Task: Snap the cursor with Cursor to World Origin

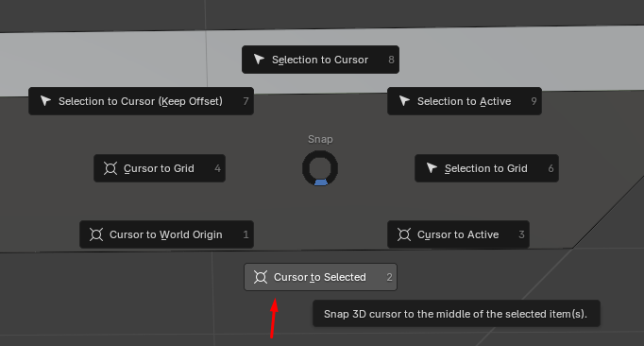Action: coord(166,234)
